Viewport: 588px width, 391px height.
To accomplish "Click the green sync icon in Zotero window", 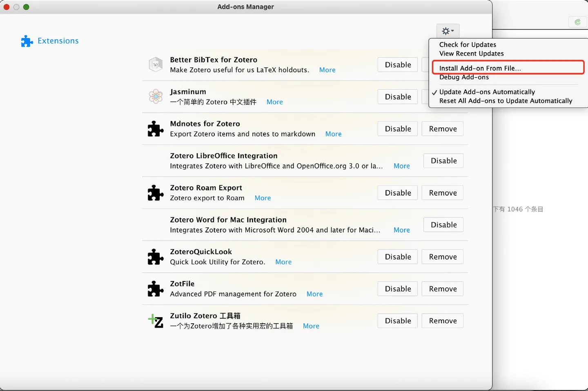I will click(x=577, y=22).
